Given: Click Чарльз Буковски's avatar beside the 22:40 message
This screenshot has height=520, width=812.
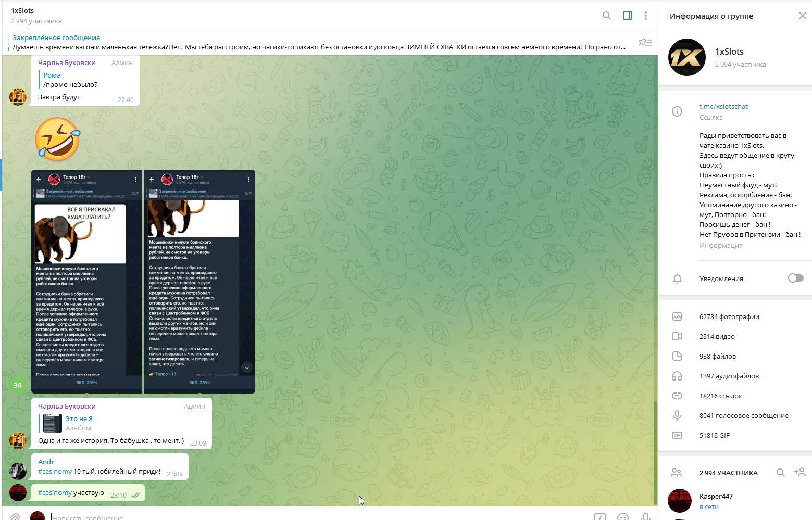Looking at the screenshot, I should pyautogui.click(x=18, y=97).
